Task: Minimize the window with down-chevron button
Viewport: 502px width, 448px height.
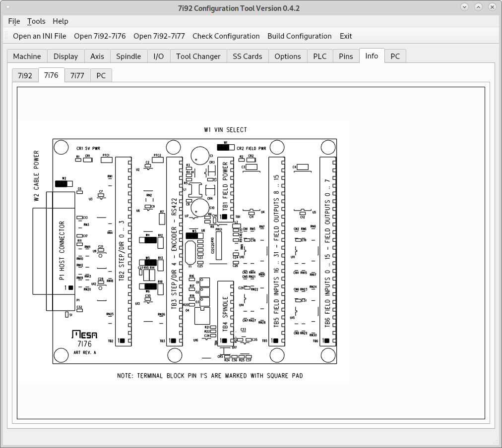Action: 464,7
